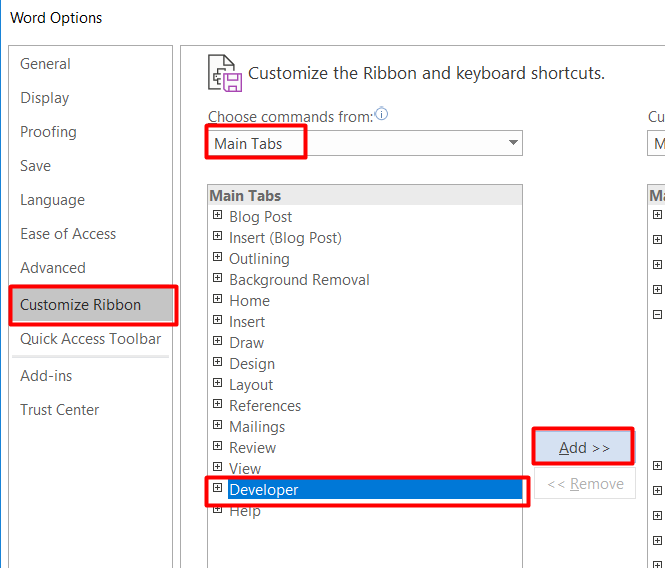Expand the Layout tab node
The height and width of the screenshot is (568, 665).
tap(218, 383)
